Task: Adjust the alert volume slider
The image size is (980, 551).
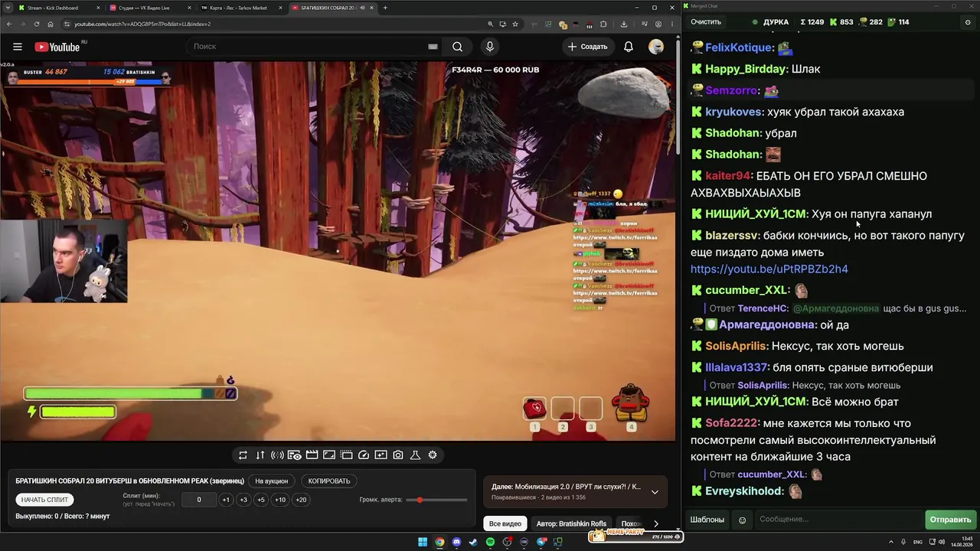Action: click(437, 500)
